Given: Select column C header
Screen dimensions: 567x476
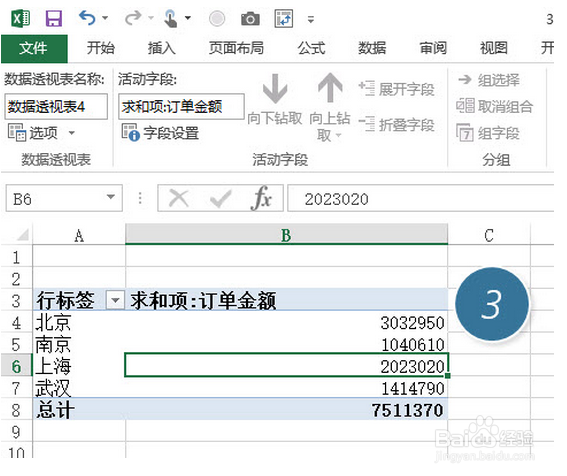Looking at the screenshot, I should (489, 235).
